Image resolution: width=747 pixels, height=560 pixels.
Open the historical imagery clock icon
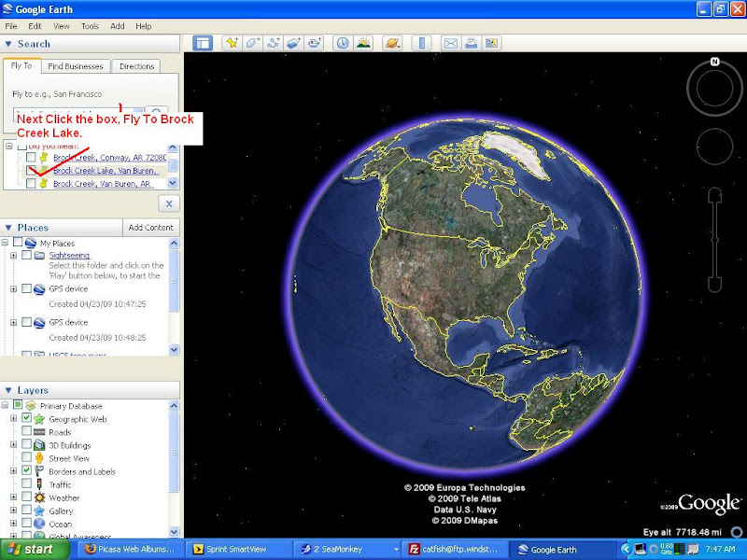coord(342,43)
